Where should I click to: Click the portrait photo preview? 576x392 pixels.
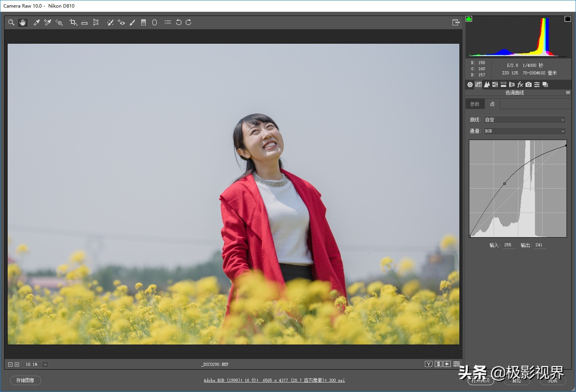234,194
